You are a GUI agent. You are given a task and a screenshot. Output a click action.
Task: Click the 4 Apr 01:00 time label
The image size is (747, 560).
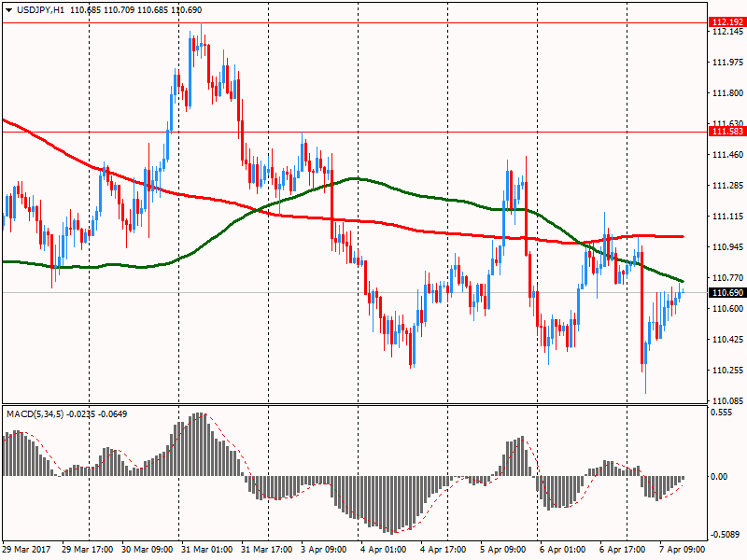click(384, 550)
